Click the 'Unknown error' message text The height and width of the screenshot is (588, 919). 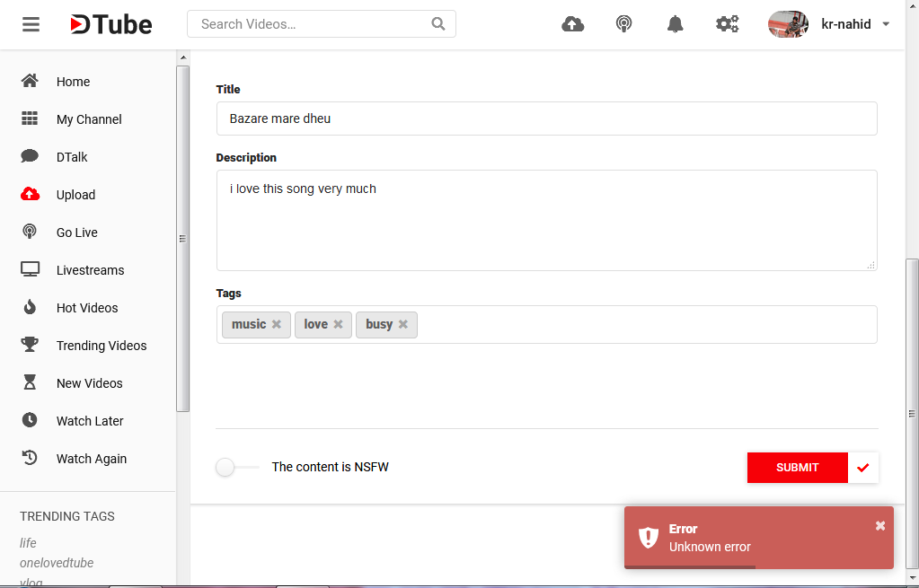710,547
